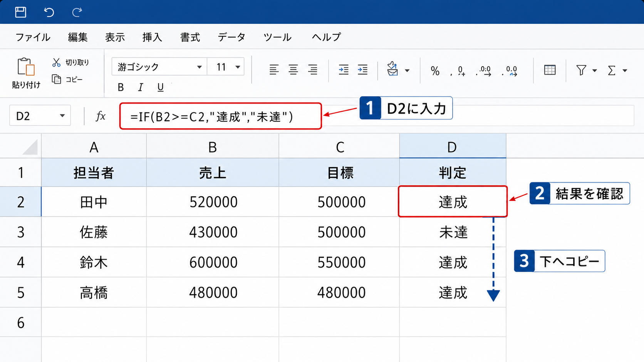Select row 6 header
644x362 pixels.
point(21,322)
